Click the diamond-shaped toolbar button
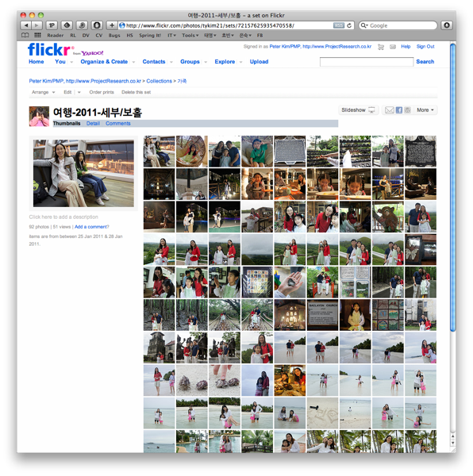 pos(67,25)
